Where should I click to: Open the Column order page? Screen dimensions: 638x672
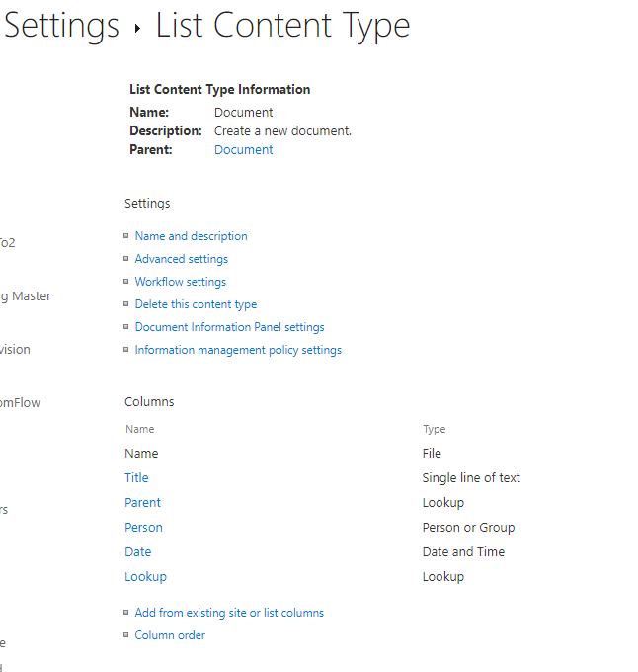[x=170, y=635]
